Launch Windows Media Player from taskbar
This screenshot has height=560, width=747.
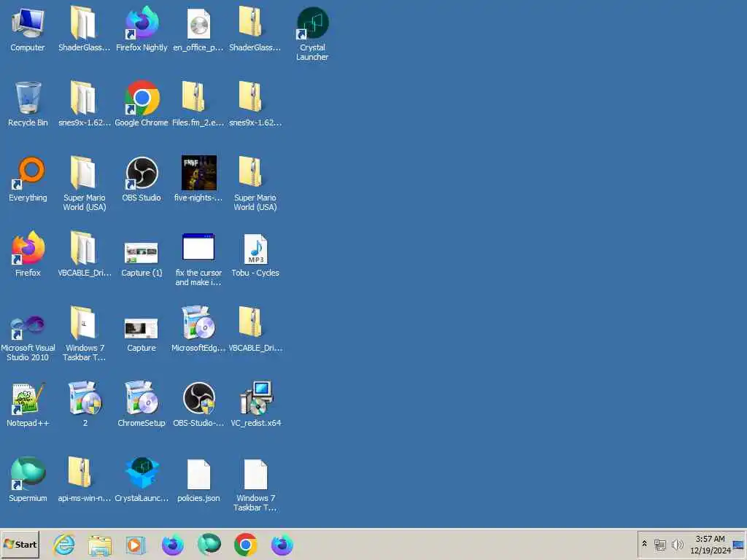tap(136, 545)
